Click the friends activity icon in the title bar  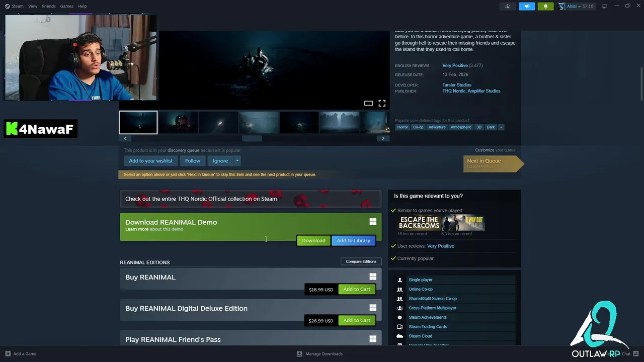click(x=507, y=6)
